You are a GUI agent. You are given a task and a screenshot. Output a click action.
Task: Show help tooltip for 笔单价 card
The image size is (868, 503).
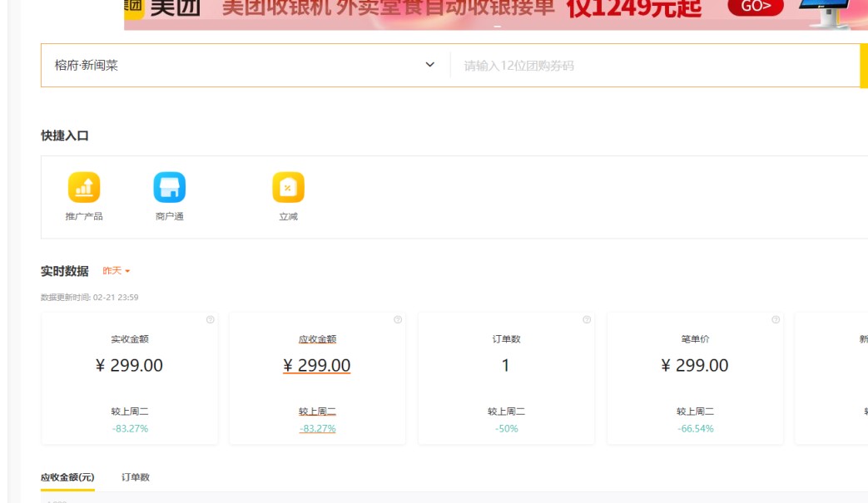pyautogui.click(x=776, y=320)
